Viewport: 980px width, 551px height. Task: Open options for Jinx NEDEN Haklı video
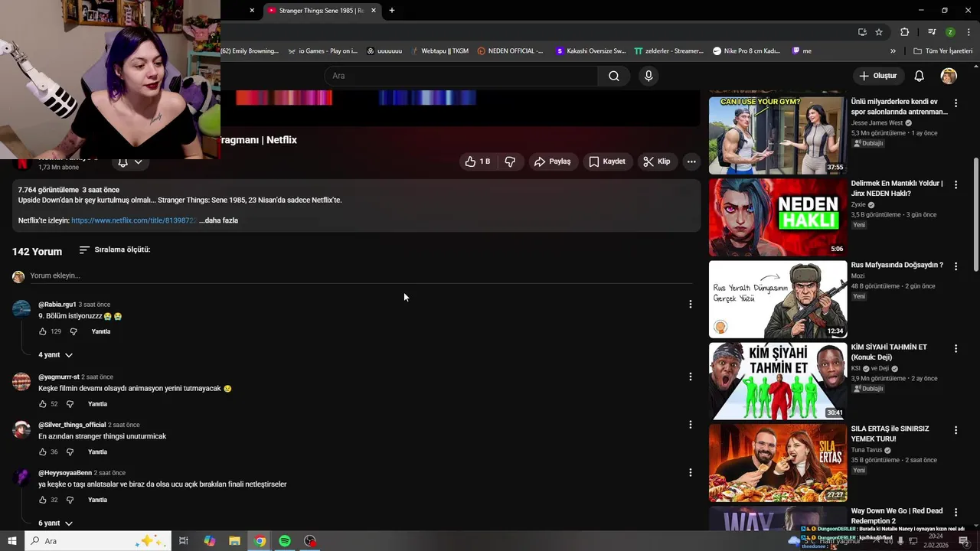click(x=955, y=184)
